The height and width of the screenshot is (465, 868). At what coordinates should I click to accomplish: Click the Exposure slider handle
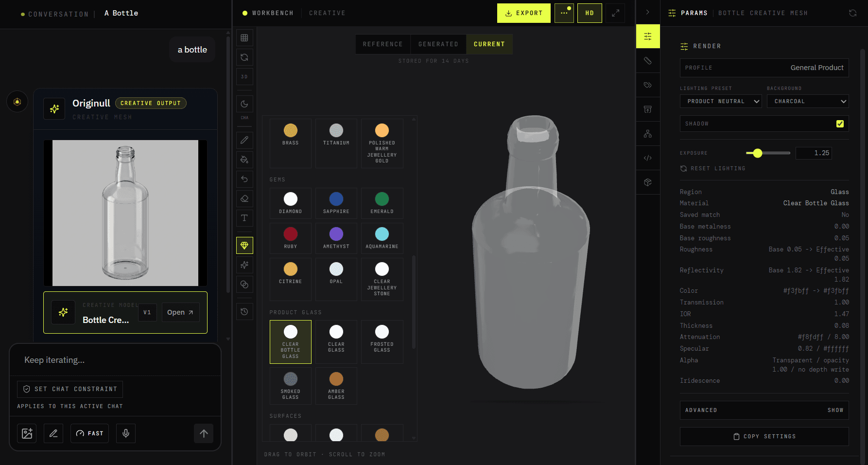point(758,153)
